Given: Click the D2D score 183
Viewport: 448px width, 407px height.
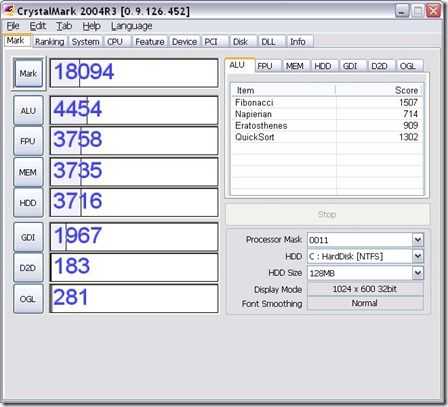Looking at the screenshot, I should click(x=72, y=266).
